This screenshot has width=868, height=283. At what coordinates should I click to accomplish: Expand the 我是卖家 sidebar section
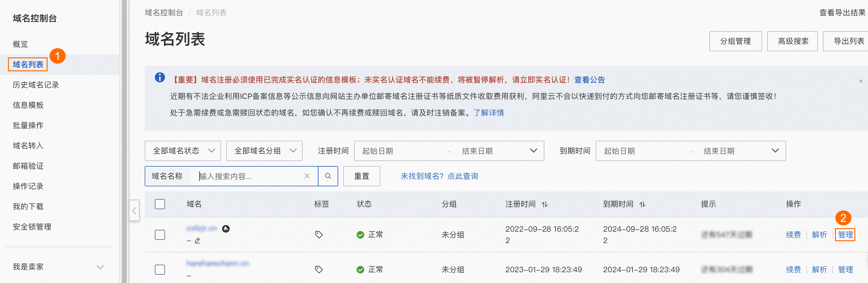tap(100, 267)
